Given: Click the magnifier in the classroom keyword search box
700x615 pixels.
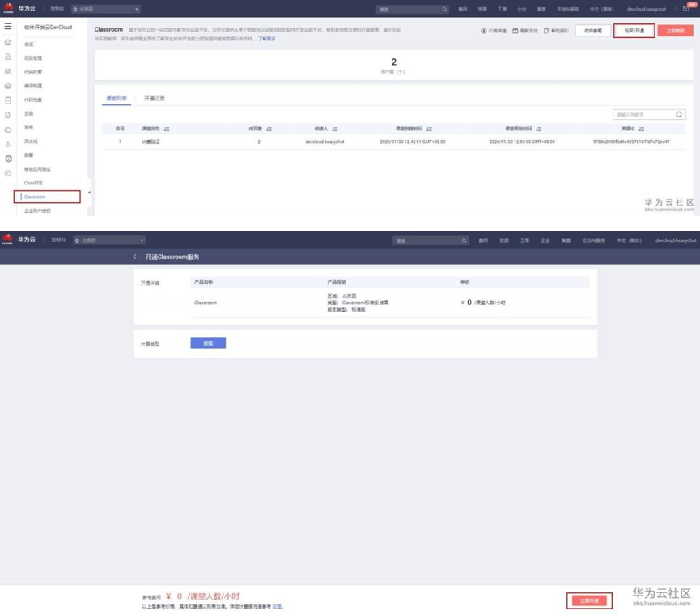Looking at the screenshot, I should click(x=679, y=115).
